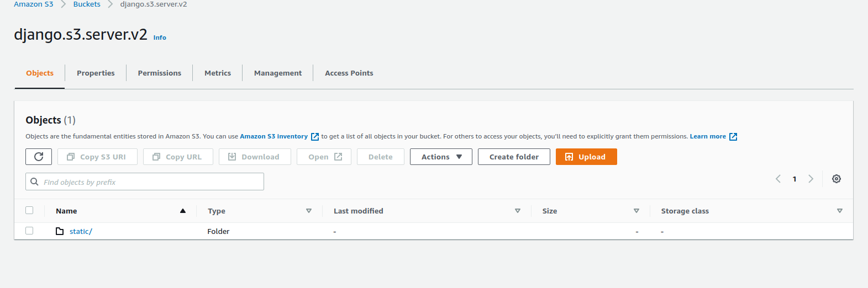Click external link icon after Amazon S3 Inventory
The image size is (868, 288).
coord(315,137)
